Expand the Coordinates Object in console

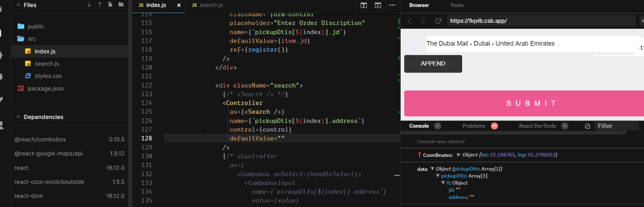click(459, 154)
